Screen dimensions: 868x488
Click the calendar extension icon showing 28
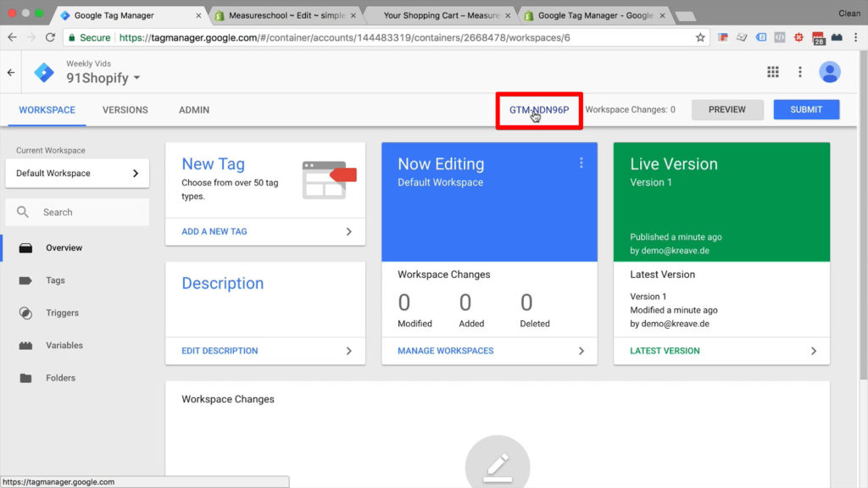[818, 38]
